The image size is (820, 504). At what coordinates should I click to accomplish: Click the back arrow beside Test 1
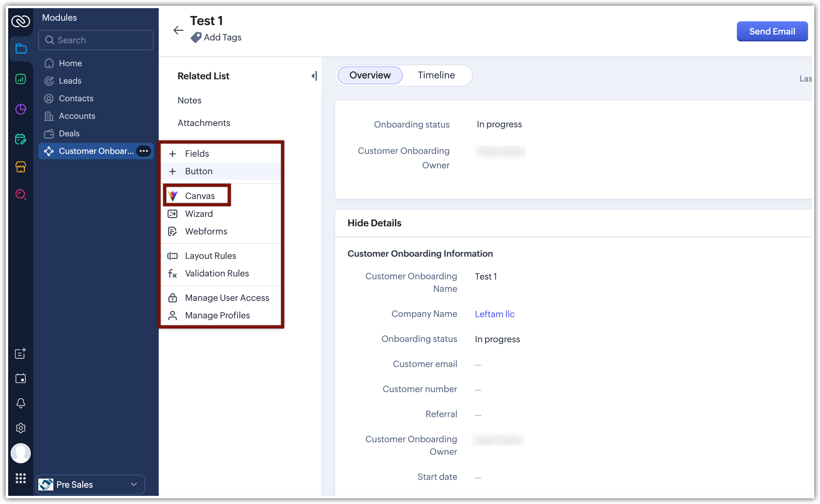point(178,30)
